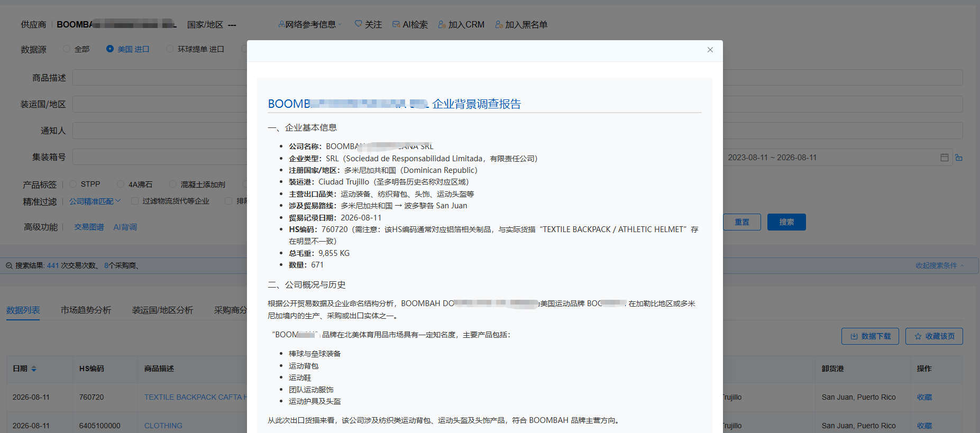Click the 企业背景调查报告 title in the dialog
The image size is (980, 433).
coord(476,104)
